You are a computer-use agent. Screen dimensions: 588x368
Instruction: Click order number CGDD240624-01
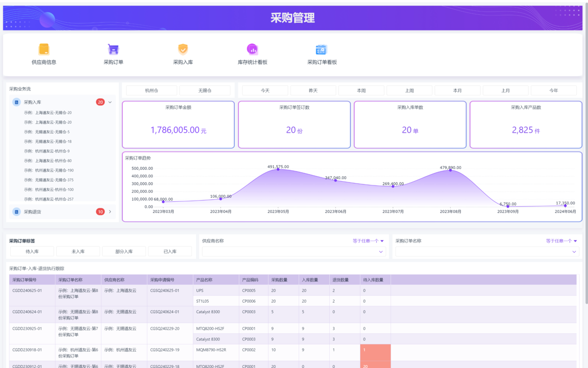(x=27, y=312)
